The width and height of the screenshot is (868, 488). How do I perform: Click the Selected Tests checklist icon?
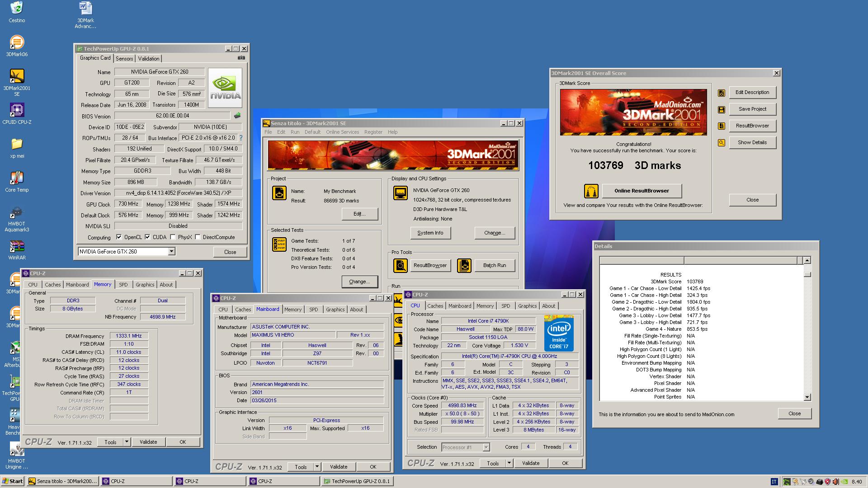279,244
